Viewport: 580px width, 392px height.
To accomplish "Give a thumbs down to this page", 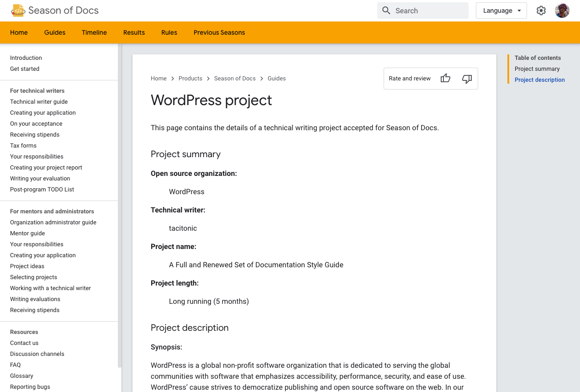I will tap(467, 79).
